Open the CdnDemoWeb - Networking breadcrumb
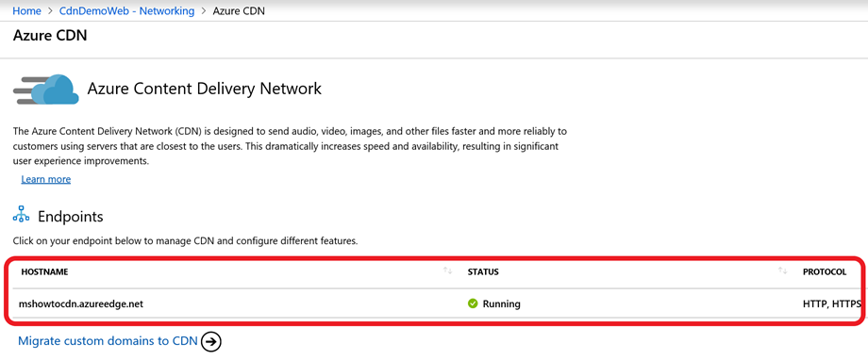868x360 pixels. click(126, 11)
